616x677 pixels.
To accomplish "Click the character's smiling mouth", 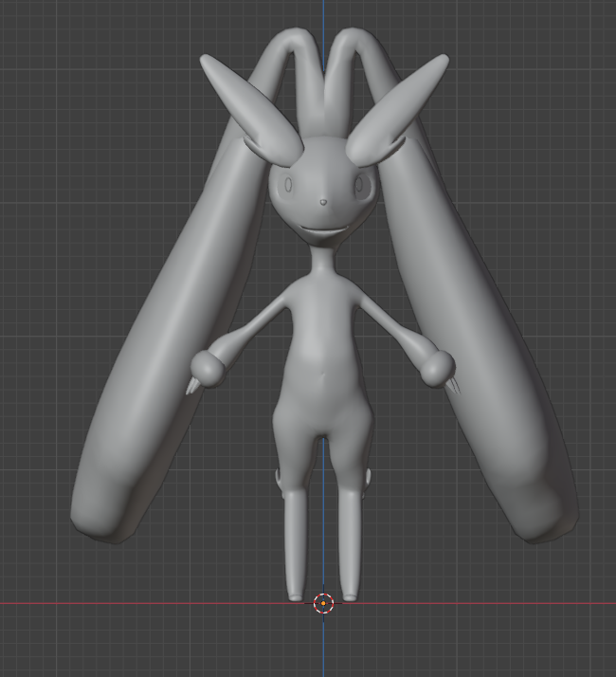I will coord(324,230).
